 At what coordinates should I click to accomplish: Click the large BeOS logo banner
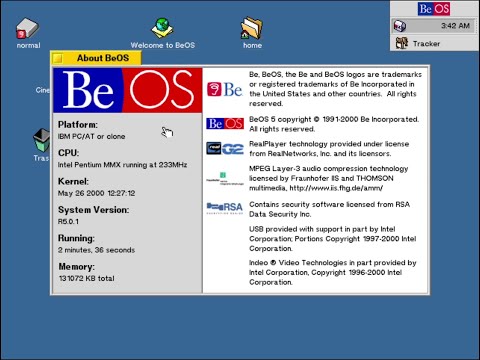point(128,90)
